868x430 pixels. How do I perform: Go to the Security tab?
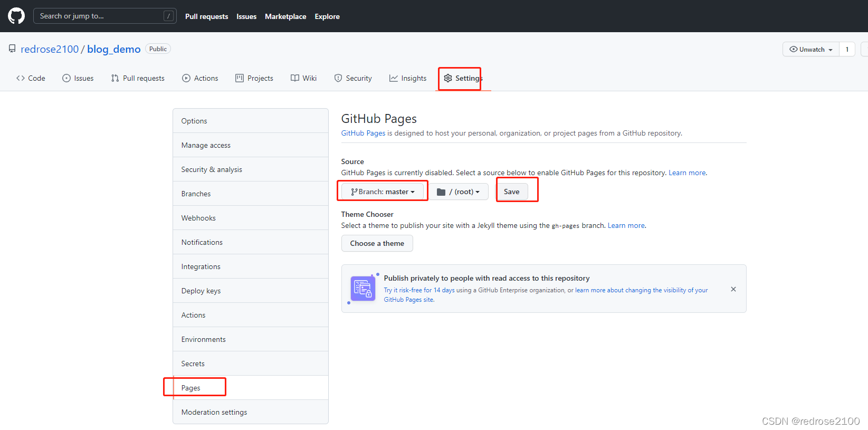pos(353,78)
